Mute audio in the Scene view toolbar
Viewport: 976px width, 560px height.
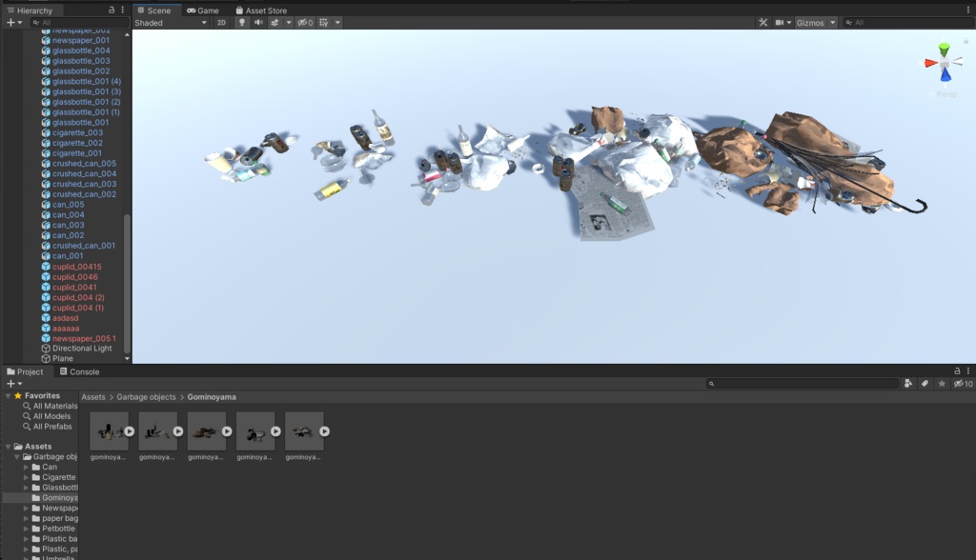257,22
